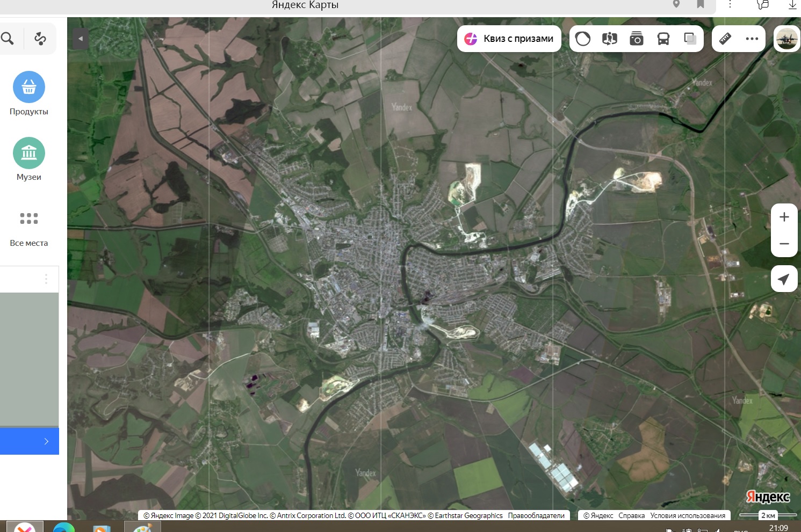This screenshot has width=801, height=532.
Task: Click the 2 км map scale indicator
Action: [x=768, y=515]
